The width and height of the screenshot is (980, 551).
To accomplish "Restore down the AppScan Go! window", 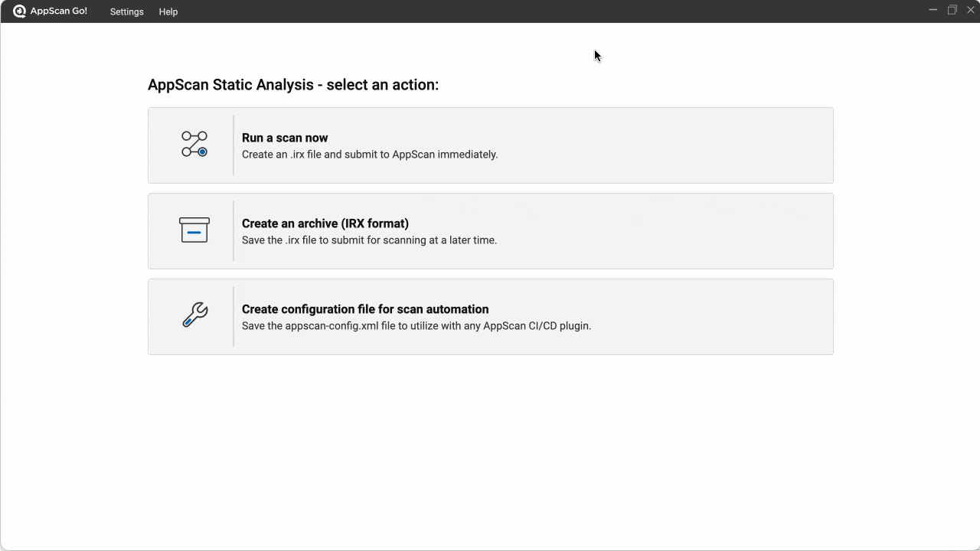I will (x=952, y=10).
